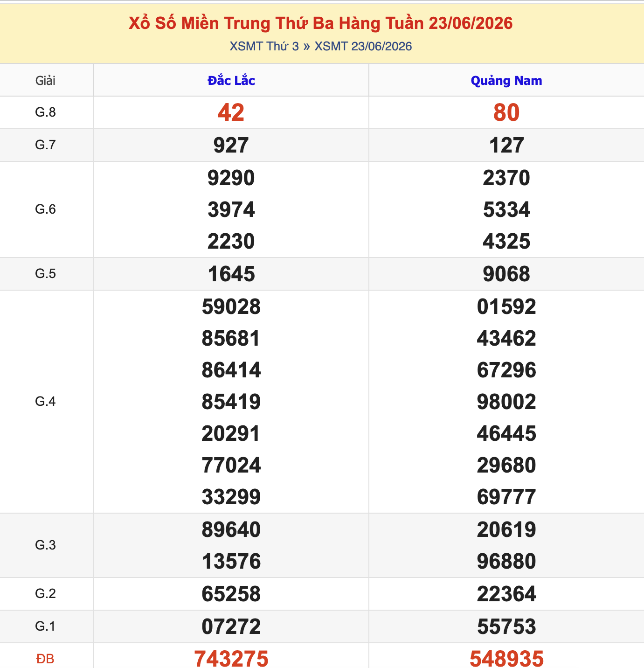The height and width of the screenshot is (668, 644).
Task: Click Quảng Nam G.3 number 20619
Action: [x=506, y=529]
